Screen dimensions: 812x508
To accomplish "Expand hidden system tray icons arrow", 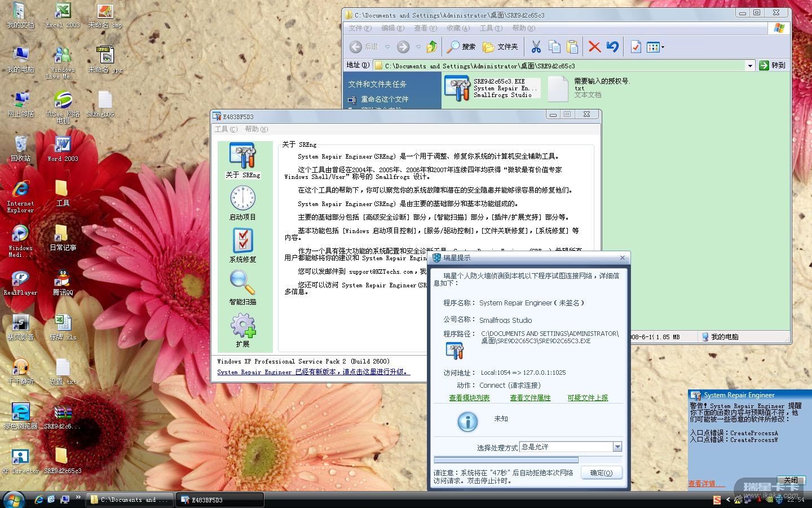I will 728,500.
